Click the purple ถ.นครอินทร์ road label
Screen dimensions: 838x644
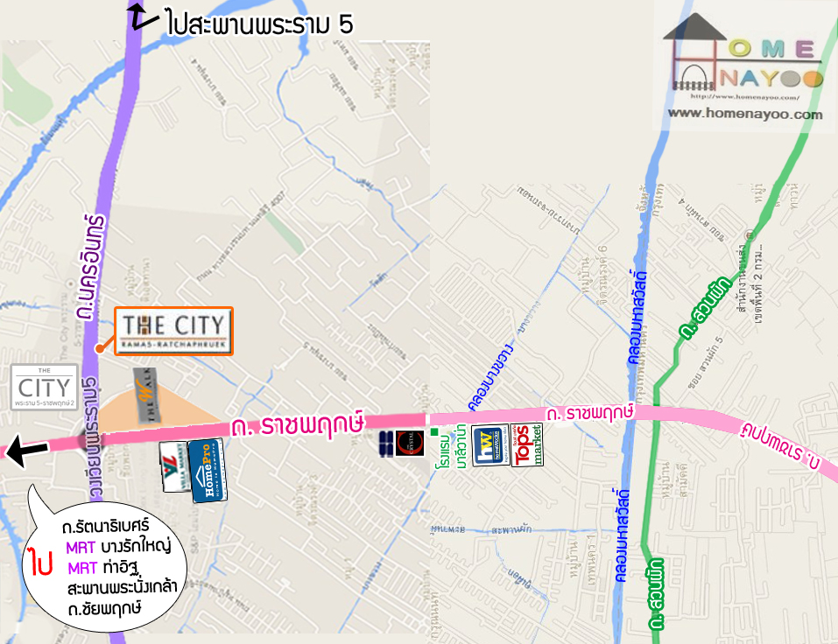click(x=90, y=267)
